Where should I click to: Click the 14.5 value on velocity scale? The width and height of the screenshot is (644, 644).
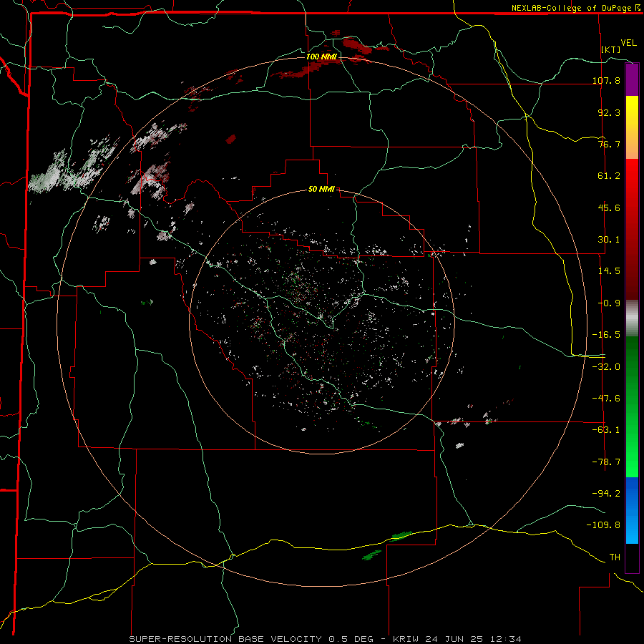pyautogui.click(x=609, y=271)
